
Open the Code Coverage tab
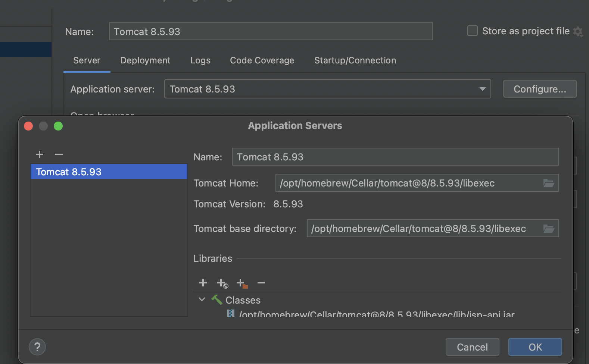[x=262, y=60]
